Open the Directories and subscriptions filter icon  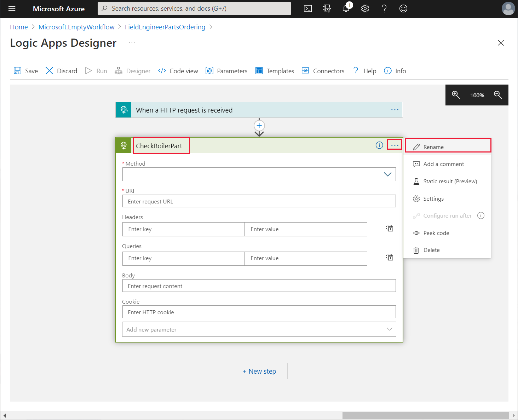(x=327, y=9)
